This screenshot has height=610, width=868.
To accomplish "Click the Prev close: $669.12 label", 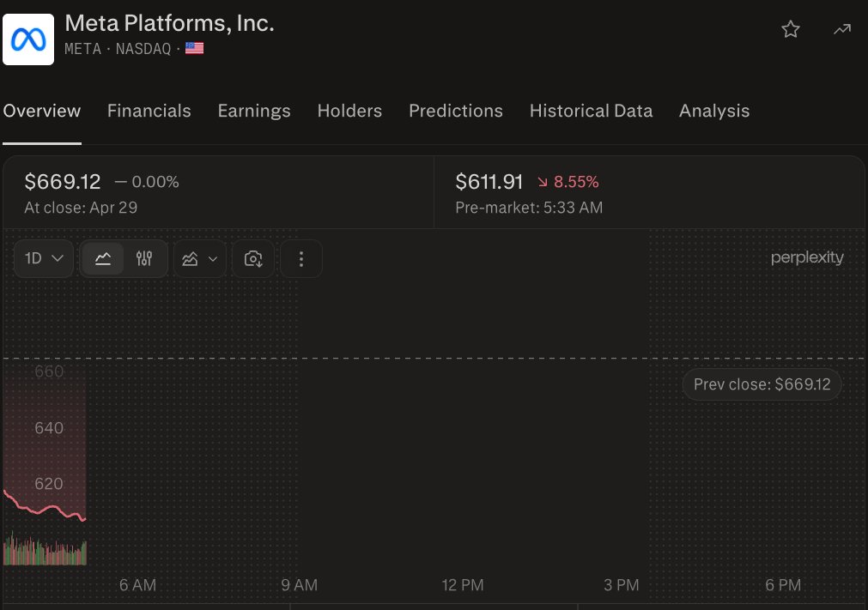I will click(x=762, y=384).
